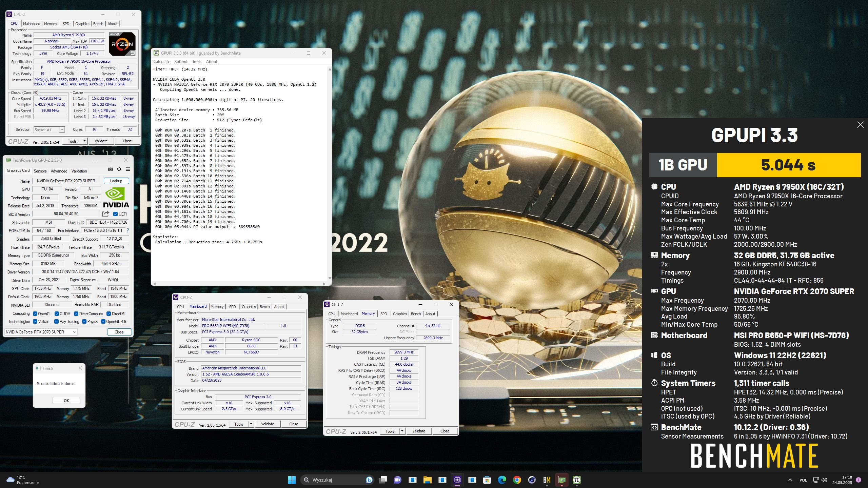Image resolution: width=868 pixels, height=488 pixels.
Task: Open File Explorer from taskbar
Action: tap(427, 480)
